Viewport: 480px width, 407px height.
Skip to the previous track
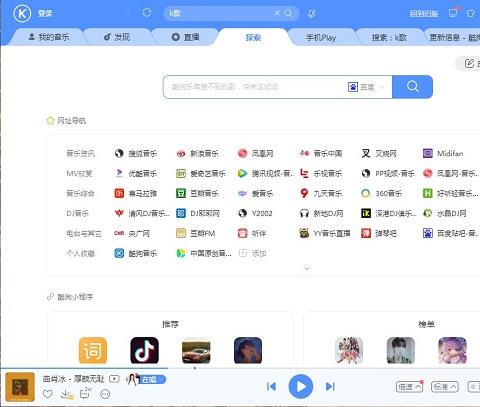271,386
